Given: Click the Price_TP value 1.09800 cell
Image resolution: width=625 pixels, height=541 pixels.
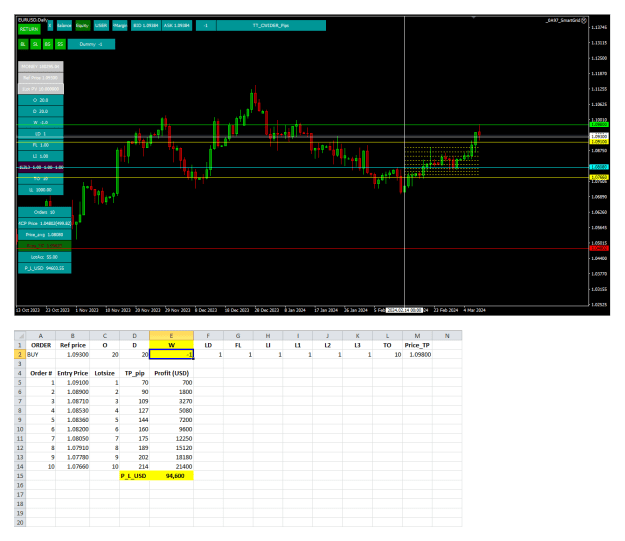Looking at the screenshot, I should [417, 354].
